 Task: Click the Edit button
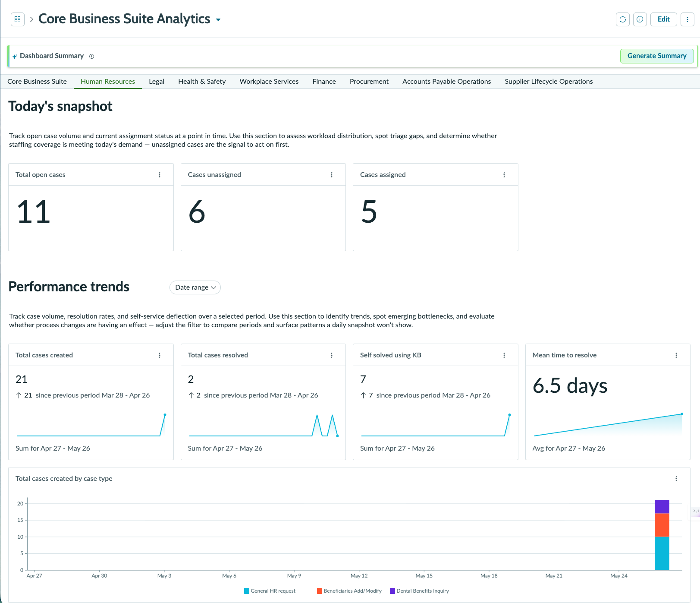click(663, 19)
